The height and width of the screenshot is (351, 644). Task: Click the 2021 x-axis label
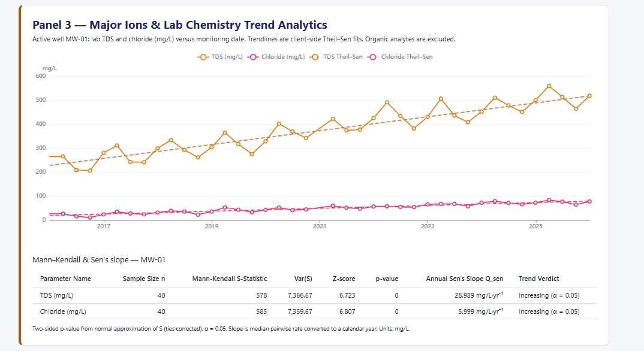tap(320, 226)
